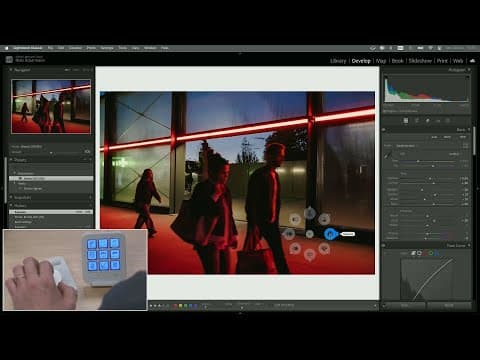Open the Window menu

150,48
